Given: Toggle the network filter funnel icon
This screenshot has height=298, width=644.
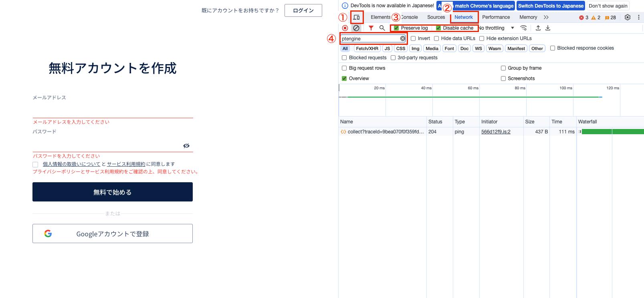Looking at the screenshot, I should pyautogui.click(x=371, y=28).
